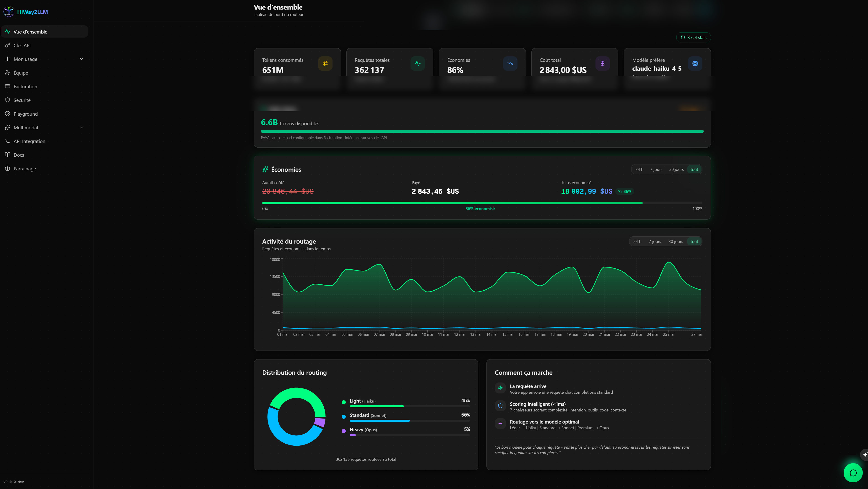The image size is (868, 489).
Task: Click La requête arrive lightning icon
Action: point(500,388)
